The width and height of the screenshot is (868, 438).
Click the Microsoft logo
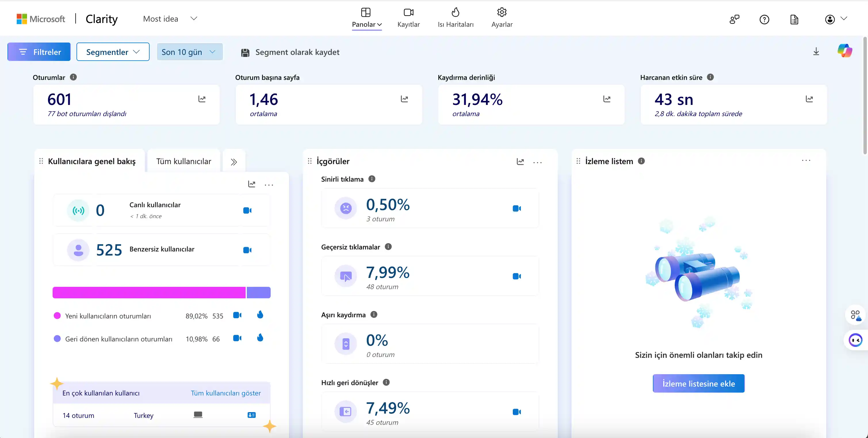(41, 19)
